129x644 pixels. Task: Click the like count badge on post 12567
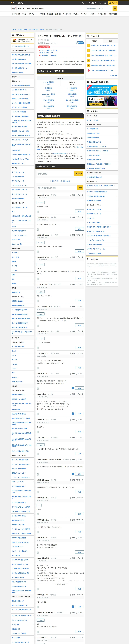(73, 388)
